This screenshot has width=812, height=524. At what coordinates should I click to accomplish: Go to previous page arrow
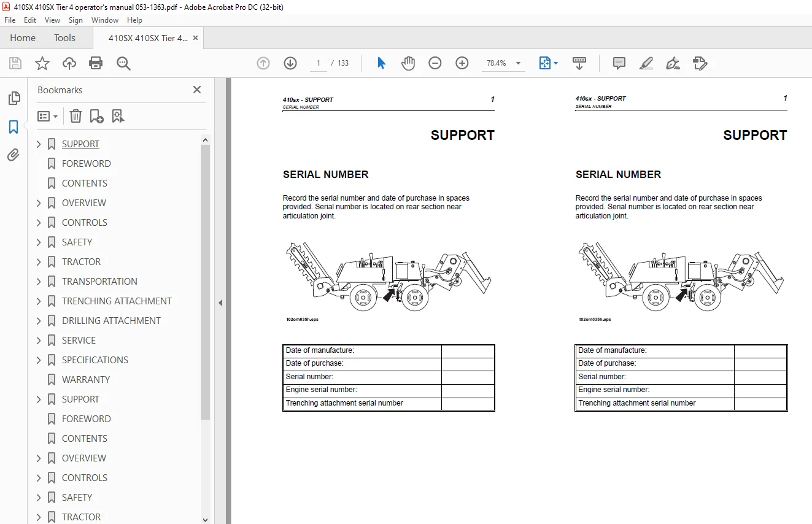tap(263, 63)
